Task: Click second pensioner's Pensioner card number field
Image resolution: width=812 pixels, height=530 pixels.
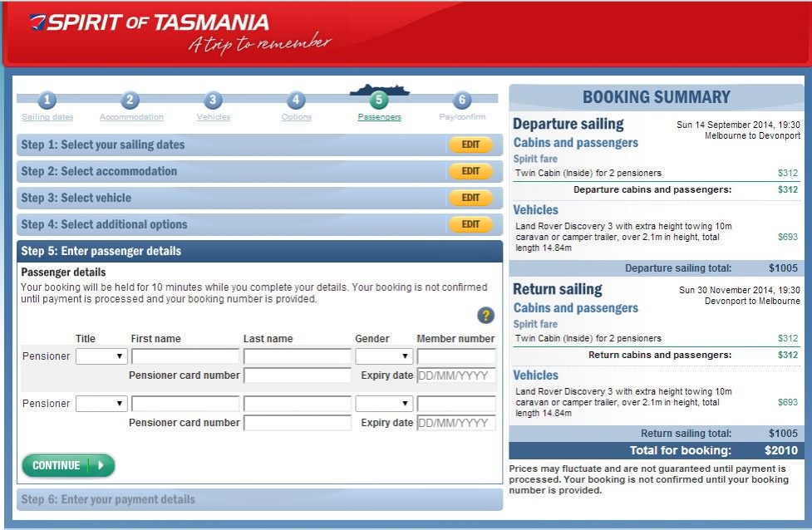Action: [x=298, y=423]
